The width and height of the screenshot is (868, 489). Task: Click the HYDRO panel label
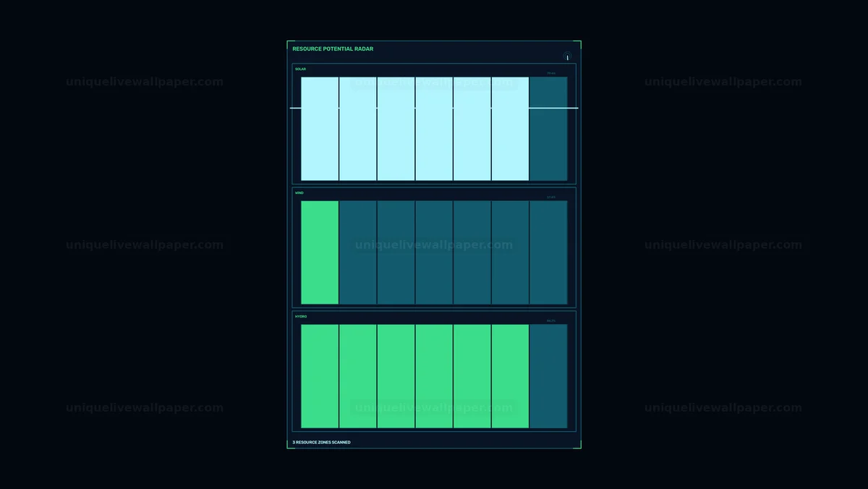301,317
